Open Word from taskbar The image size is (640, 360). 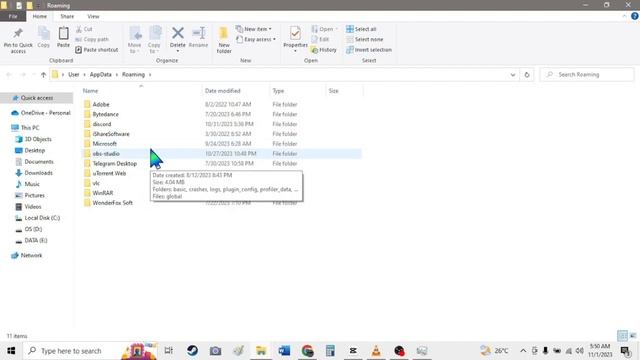tap(284, 351)
